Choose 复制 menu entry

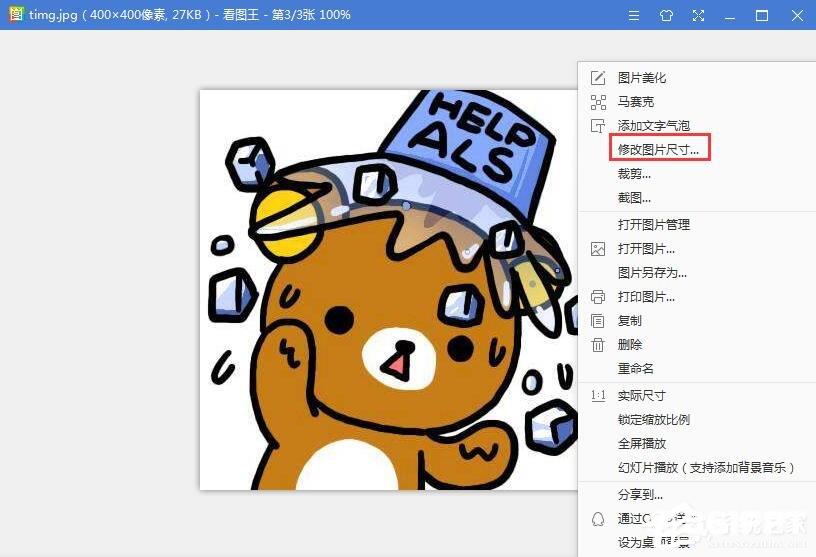pos(630,321)
